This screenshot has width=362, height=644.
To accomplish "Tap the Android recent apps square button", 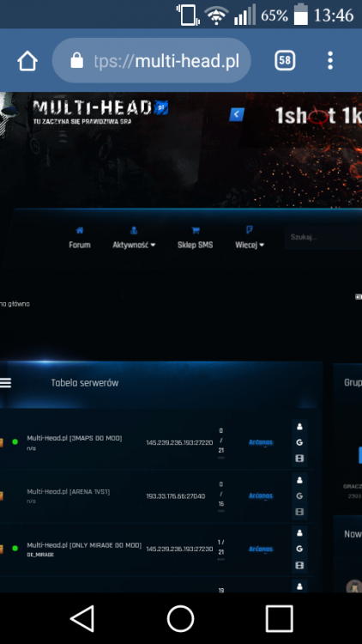I will click(279, 618).
